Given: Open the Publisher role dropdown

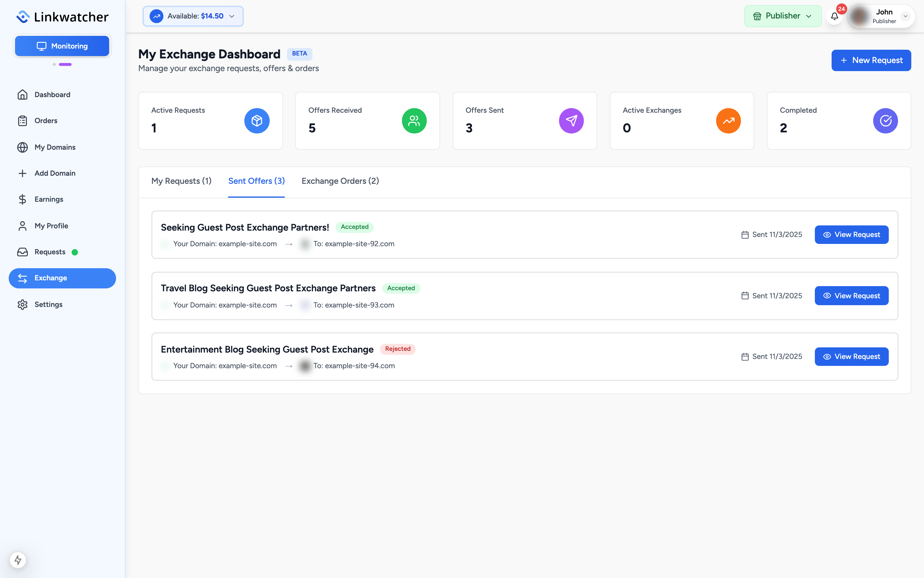Looking at the screenshot, I should click(783, 16).
